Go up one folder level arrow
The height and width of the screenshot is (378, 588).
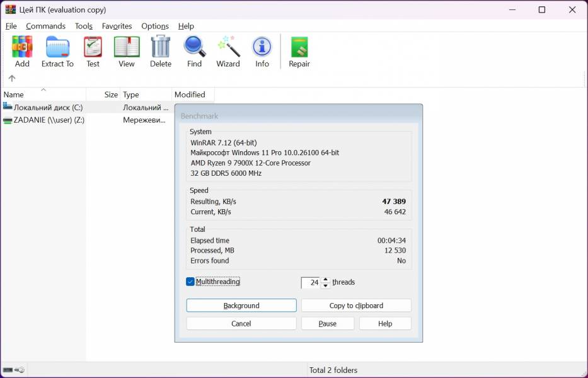[x=12, y=79]
